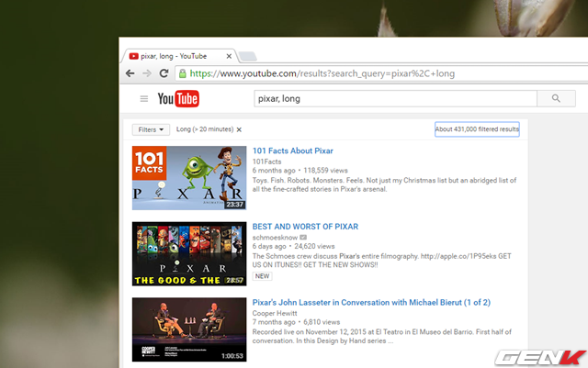
Task: Open the YouTube hamburger guide menu
Action: point(143,99)
